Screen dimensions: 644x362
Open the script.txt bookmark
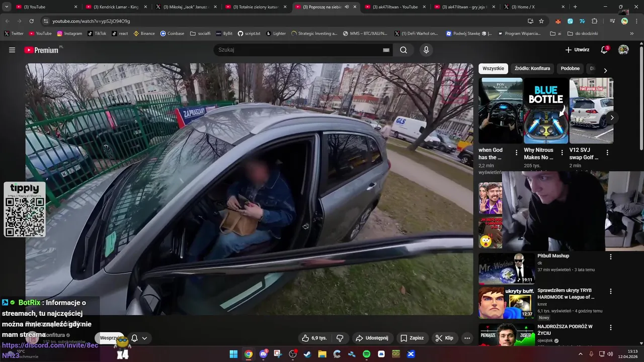[249, 33]
